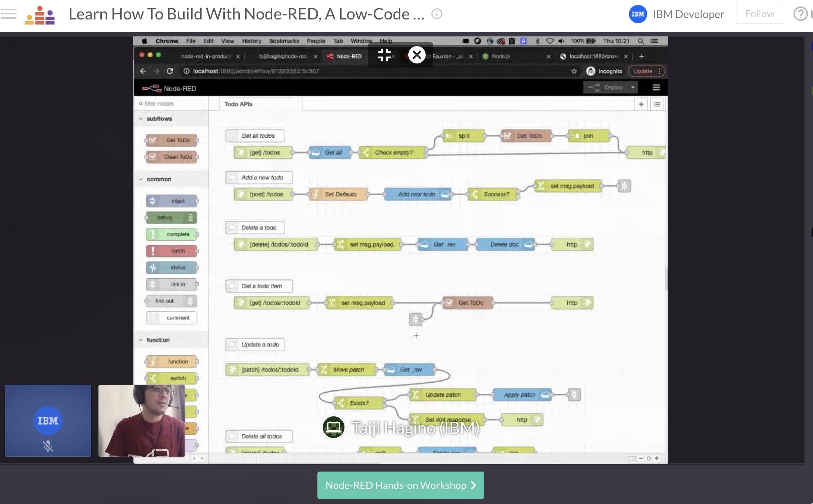
Task: Open the flow list icon
Action: pyautogui.click(x=657, y=104)
